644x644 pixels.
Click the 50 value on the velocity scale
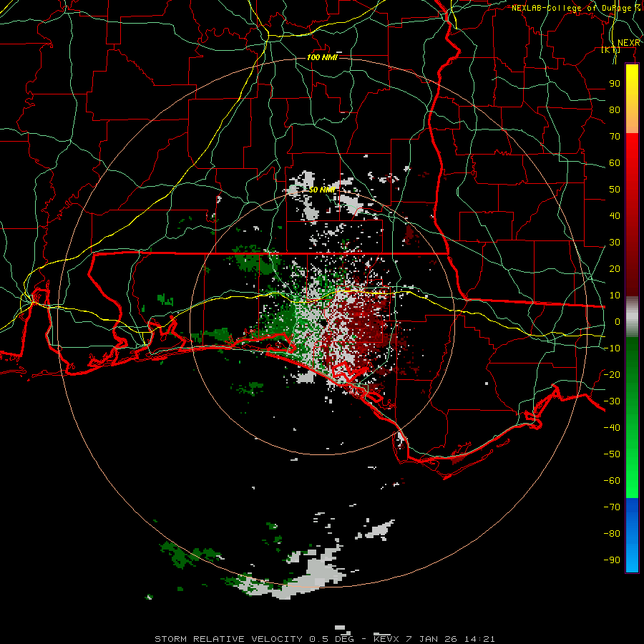coord(615,190)
